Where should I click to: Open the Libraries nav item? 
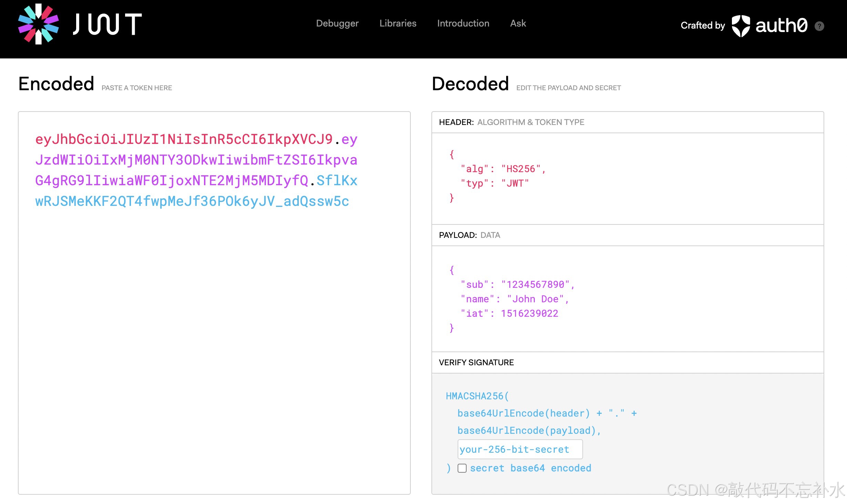coord(398,23)
